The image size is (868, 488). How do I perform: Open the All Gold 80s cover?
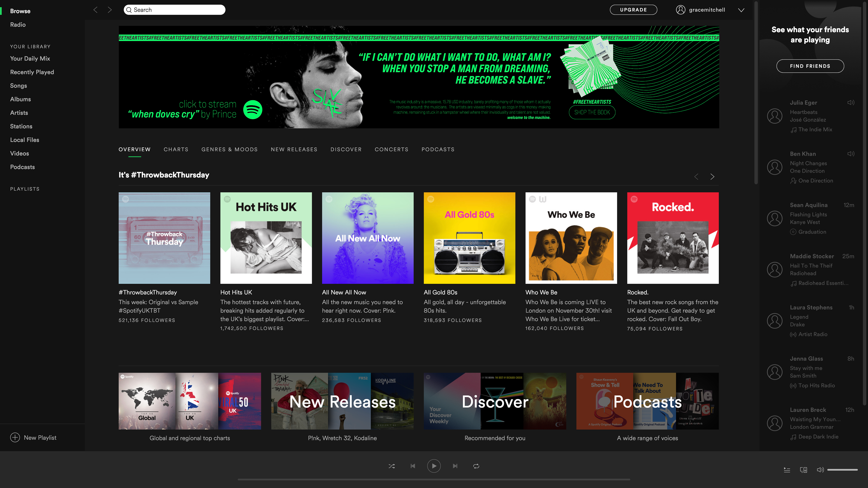470,238
